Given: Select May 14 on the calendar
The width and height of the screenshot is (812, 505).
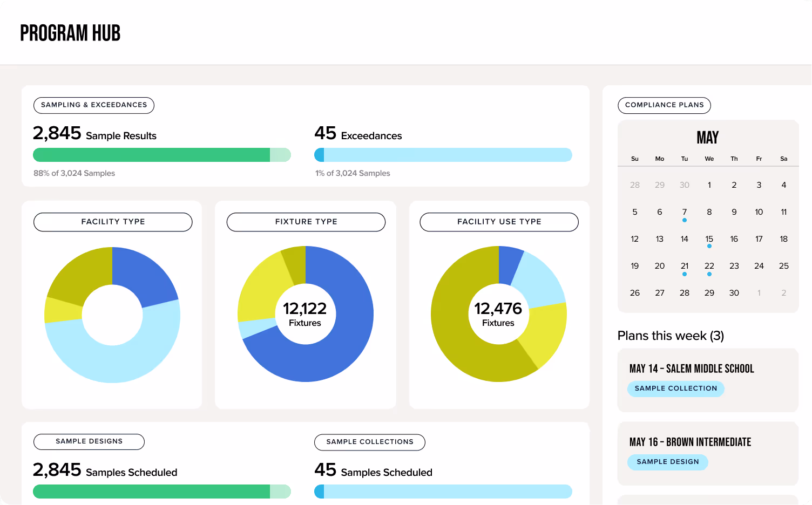Looking at the screenshot, I should tap(684, 239).
